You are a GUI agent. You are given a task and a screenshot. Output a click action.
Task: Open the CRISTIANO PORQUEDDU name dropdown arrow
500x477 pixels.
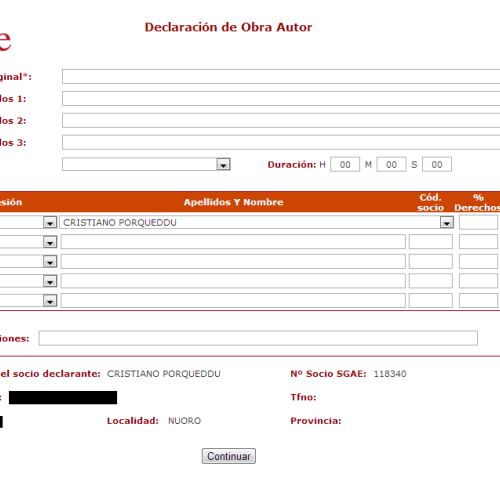pyautogui.click(x=447, y=222)
